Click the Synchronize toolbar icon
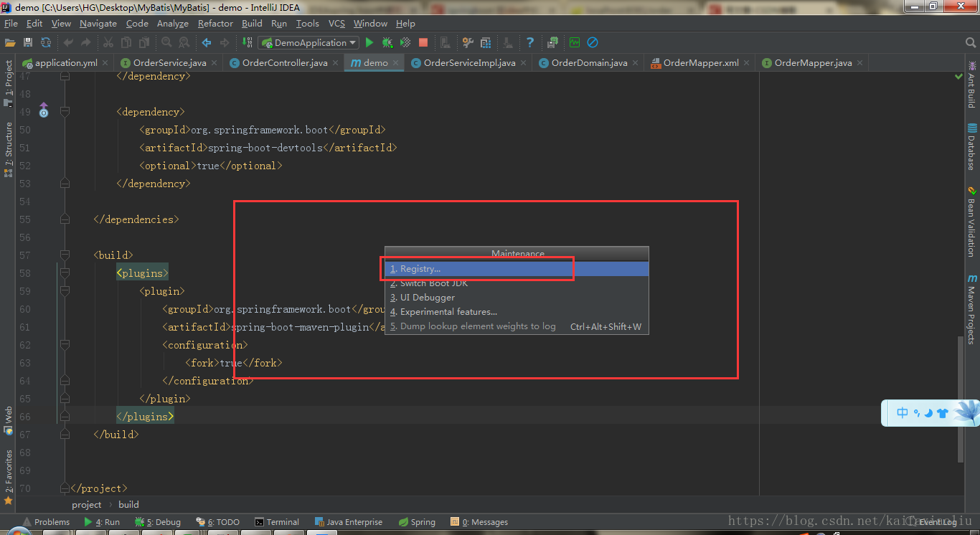The width and height of the screenshot is (980, 535). pyautogui.click(x=46, y=42)
